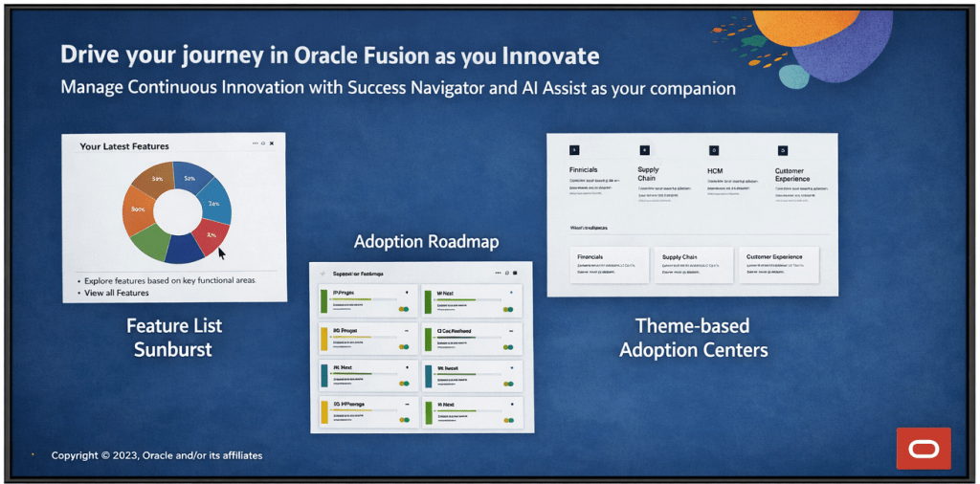This screenshot has height=484, width=980.
Task: Select the first roadmap card in the left column
Action: [x=368, y=300]
